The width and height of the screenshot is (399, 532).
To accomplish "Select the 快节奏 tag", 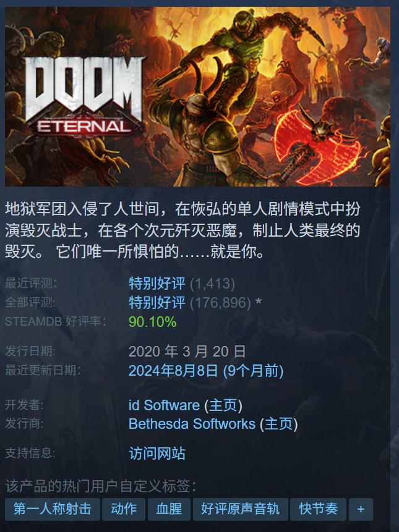I will 318,509.
